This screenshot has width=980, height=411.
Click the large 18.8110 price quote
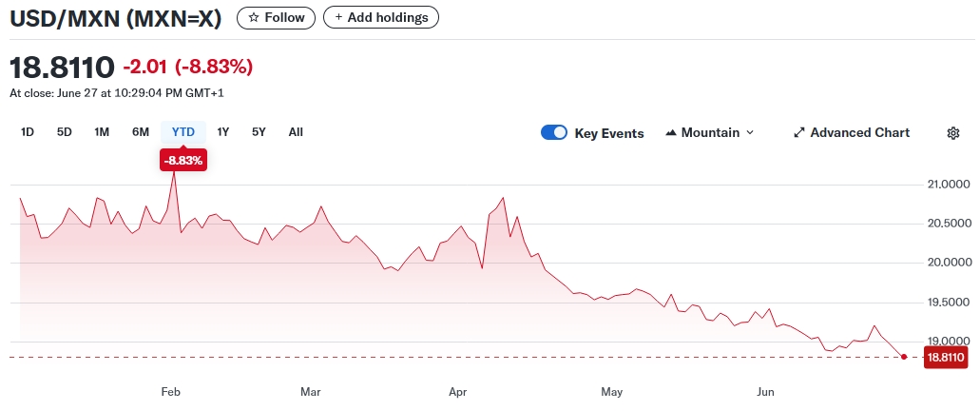click(x=63, y=67)
